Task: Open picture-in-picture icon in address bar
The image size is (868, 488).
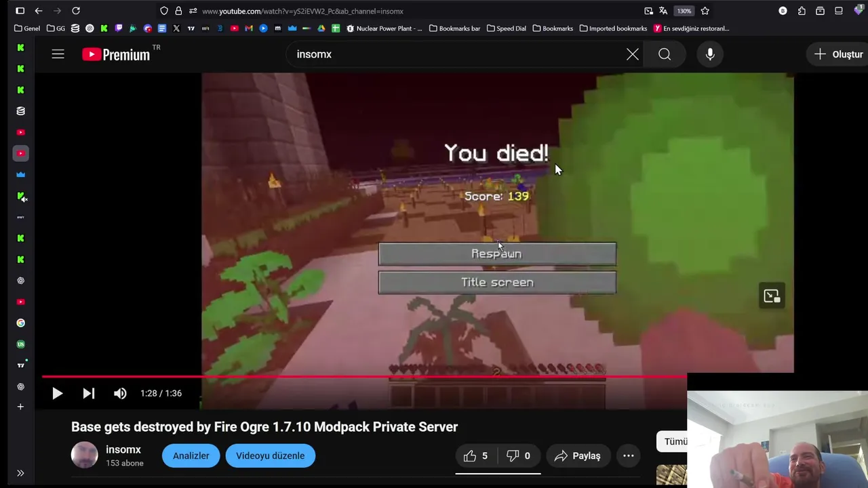Action: point(648,11)
